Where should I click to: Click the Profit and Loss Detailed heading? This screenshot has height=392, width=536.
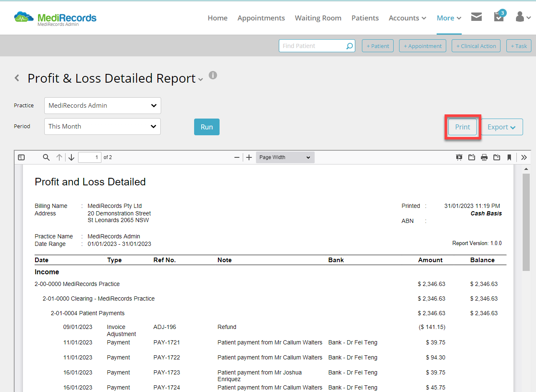click(90, 182)
